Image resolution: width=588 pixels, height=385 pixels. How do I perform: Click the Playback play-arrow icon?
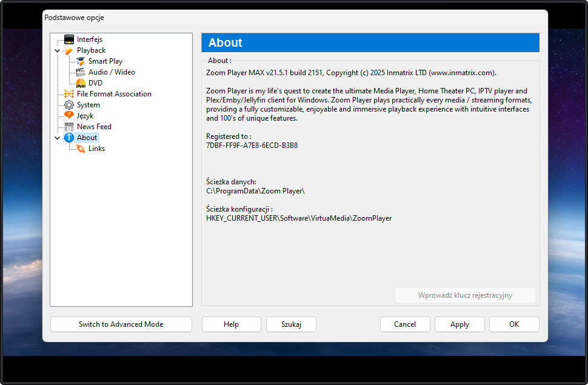(x=69, y=50)
